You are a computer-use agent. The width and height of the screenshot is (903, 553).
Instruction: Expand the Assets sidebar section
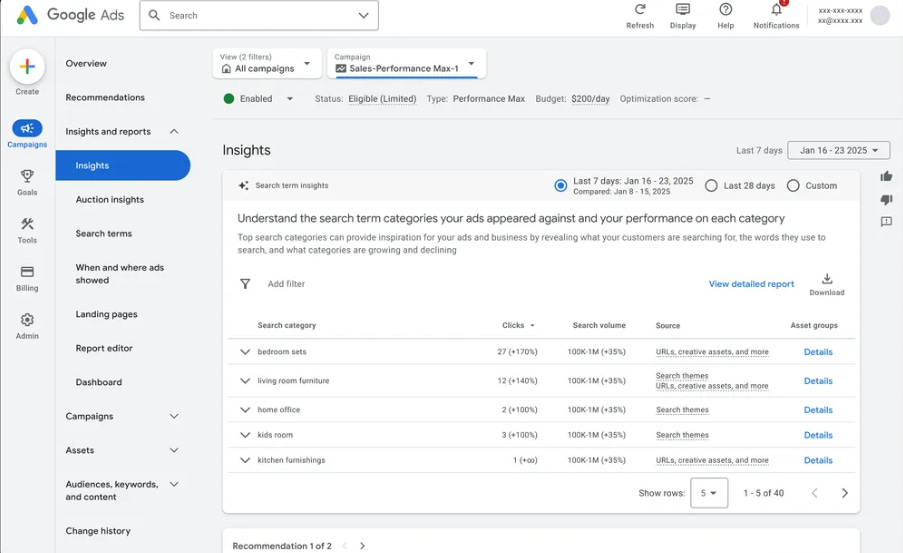tap(174, 450)
